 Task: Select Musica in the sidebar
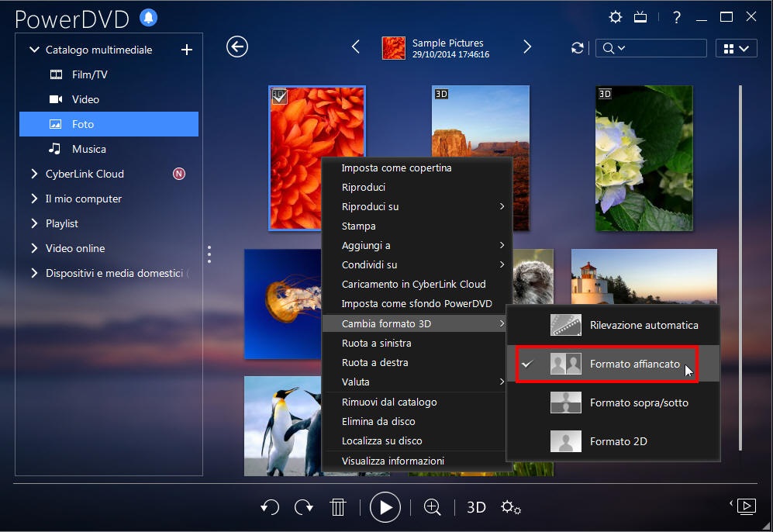point(109,149)
